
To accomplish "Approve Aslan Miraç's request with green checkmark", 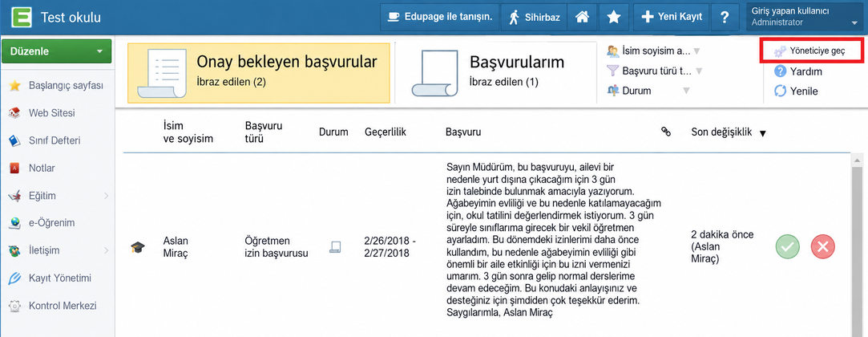I will pyautogui.click(x=787, y=246).
